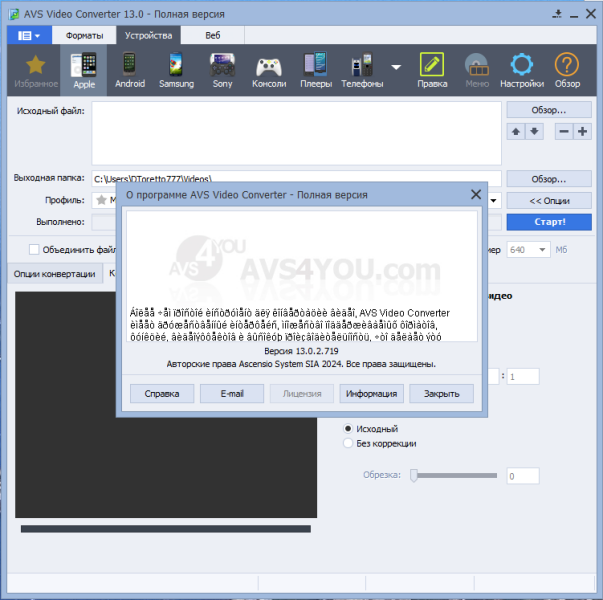Click Справка button in About dialog
This screenshot has height=600, width=603.
[x=162, y=393]
